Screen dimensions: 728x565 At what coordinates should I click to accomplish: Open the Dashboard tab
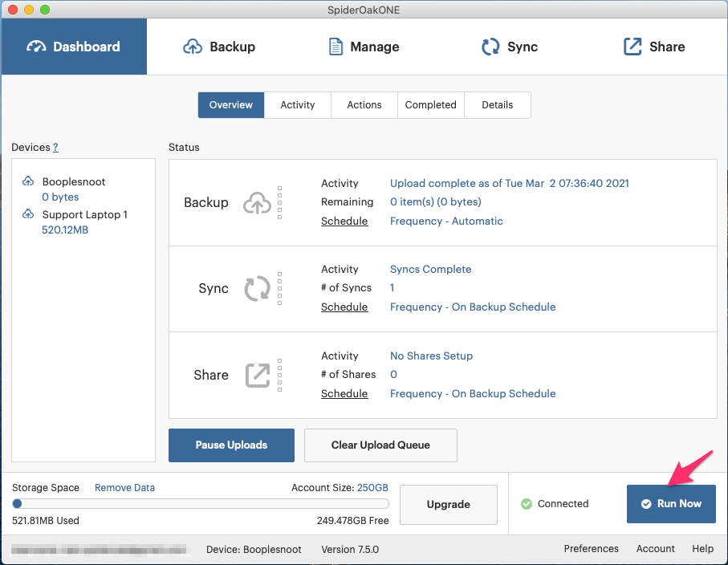click(x=74, y=47)
